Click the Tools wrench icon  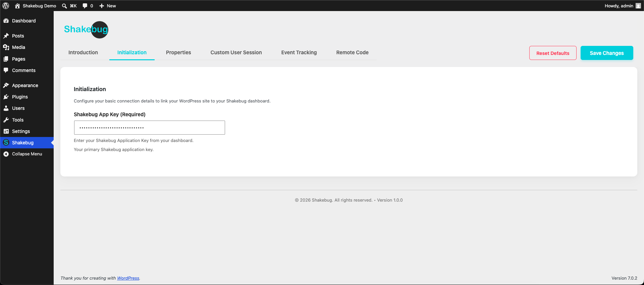click(x=6, y=120)
